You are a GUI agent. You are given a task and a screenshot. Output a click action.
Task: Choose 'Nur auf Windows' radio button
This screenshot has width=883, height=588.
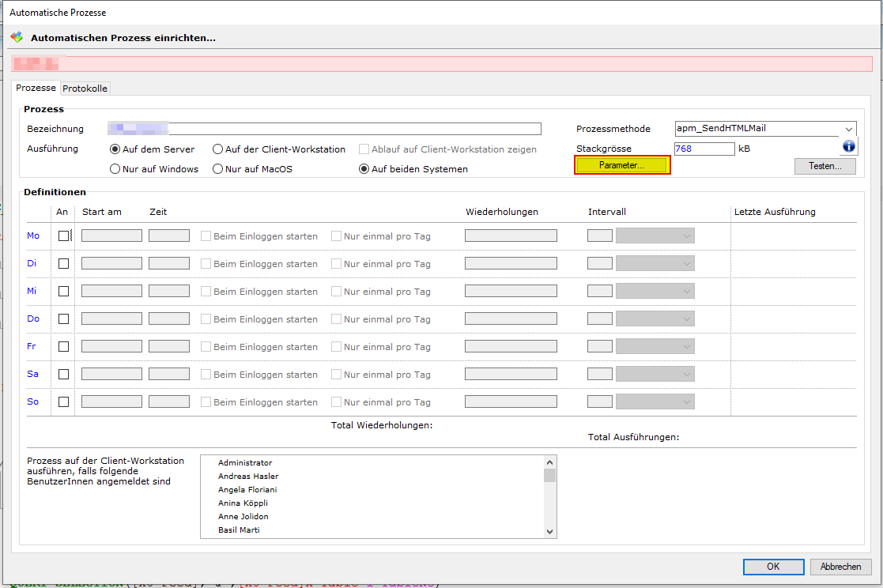(x=115, y=169)
